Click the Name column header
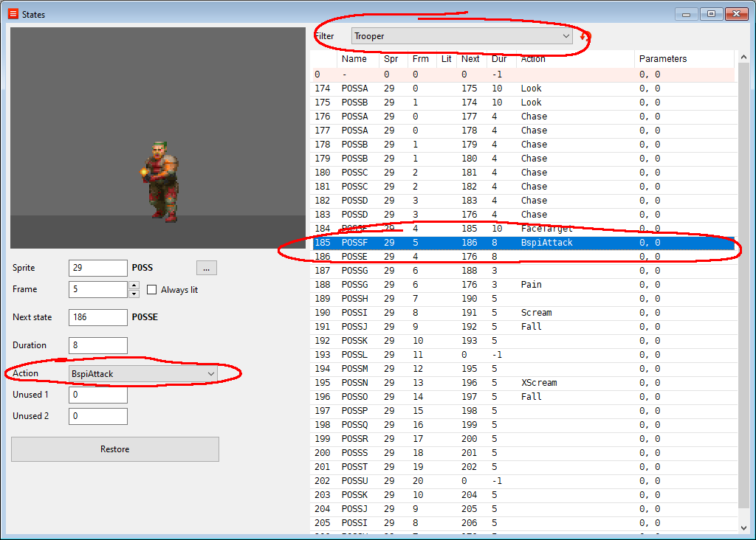Screen dimensions: 756x540 [354, 59]
